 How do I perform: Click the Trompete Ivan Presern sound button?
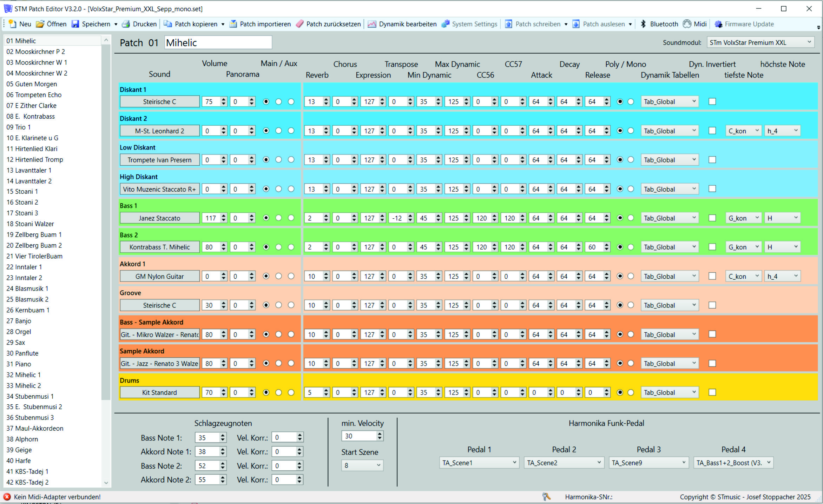pos(159,160)
